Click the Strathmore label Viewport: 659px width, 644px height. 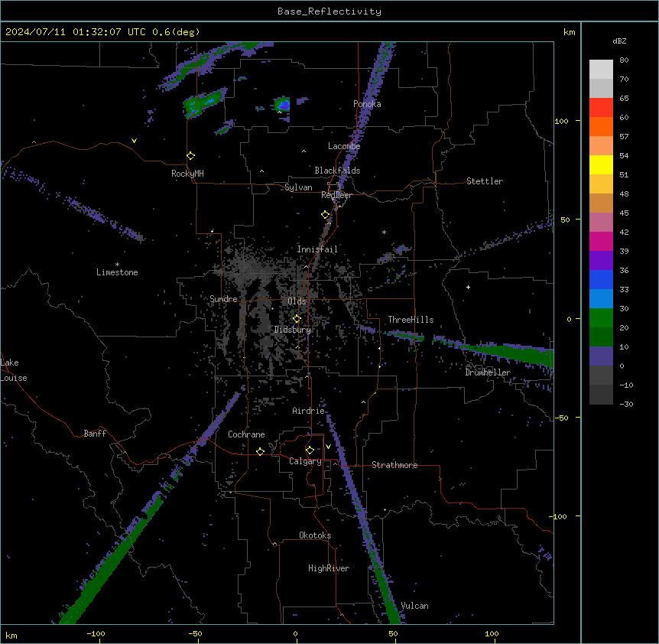point(394,465)
